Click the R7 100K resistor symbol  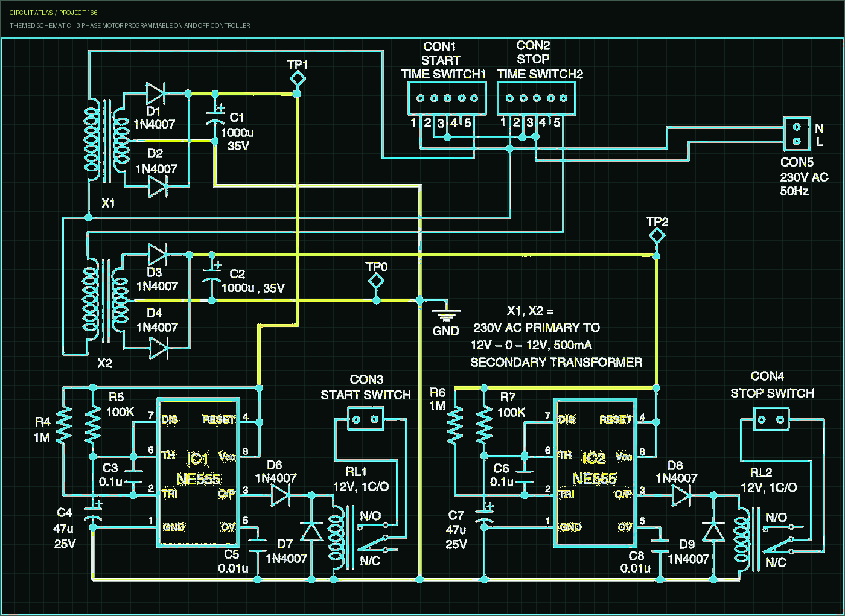pyautogui.click(x=484, y=426)
